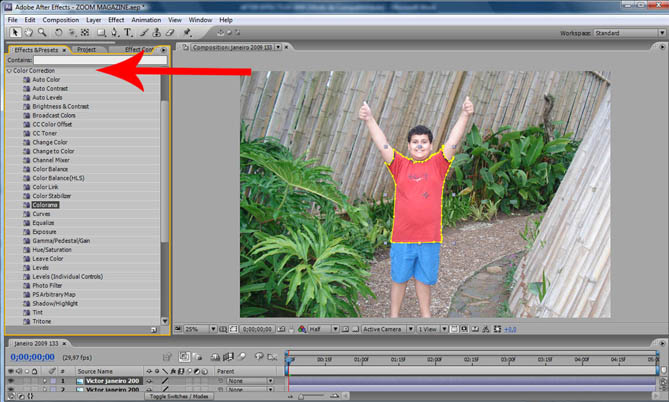
Task: Select the Hand tool
Action: click(27, 32)
